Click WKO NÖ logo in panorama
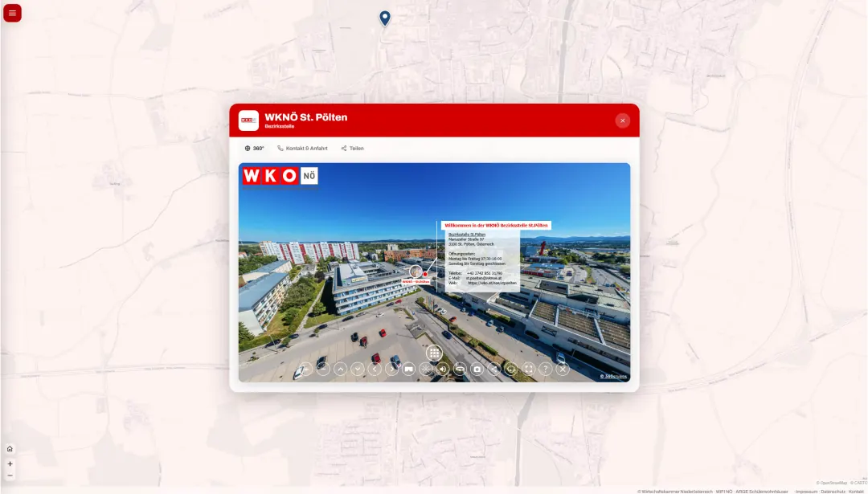Screen dimensions: 868x494 pos(280,176)
